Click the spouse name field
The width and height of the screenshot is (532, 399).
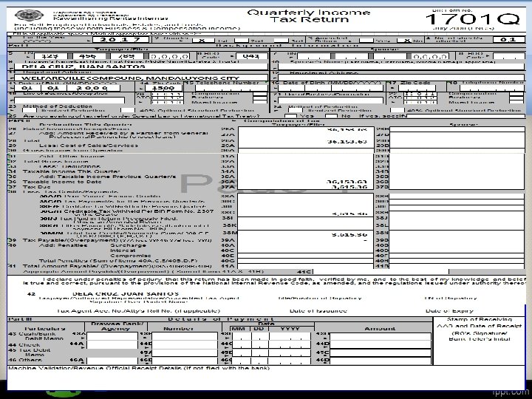coord(401,66)
